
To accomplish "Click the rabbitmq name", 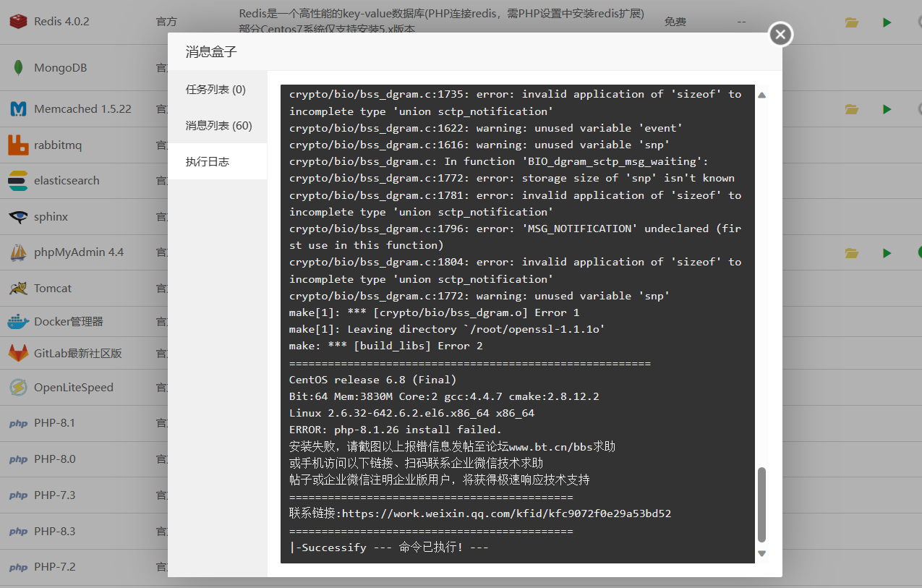I will click(58, 145).
